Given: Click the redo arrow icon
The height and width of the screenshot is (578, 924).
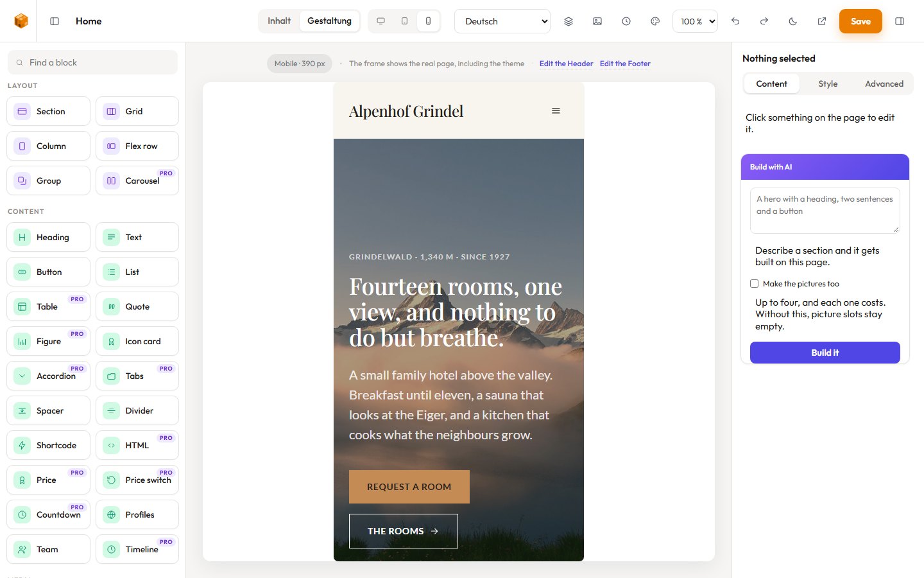Looking at the screenshot, I should [764, 21].
